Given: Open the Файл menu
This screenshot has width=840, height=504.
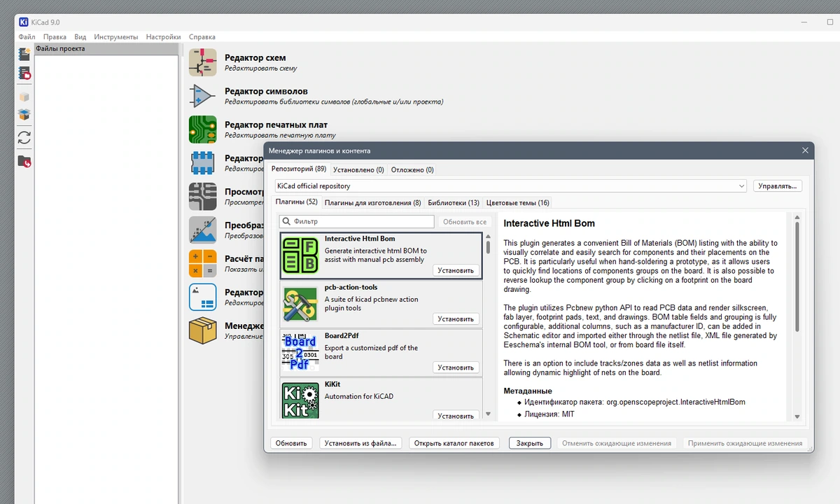Looking at the screenshot, I should tap(27, 37).
